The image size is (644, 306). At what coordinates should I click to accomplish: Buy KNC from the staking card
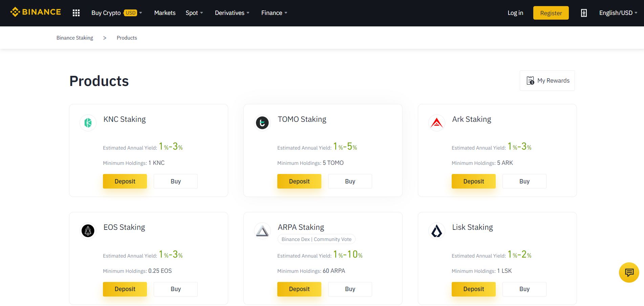(x=176, y=181)
